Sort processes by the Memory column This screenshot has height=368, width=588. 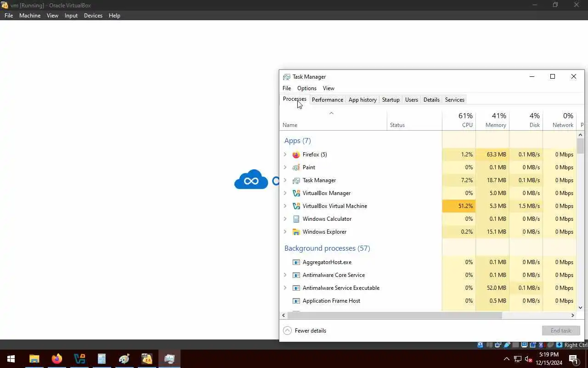click(x=492, y=120)
